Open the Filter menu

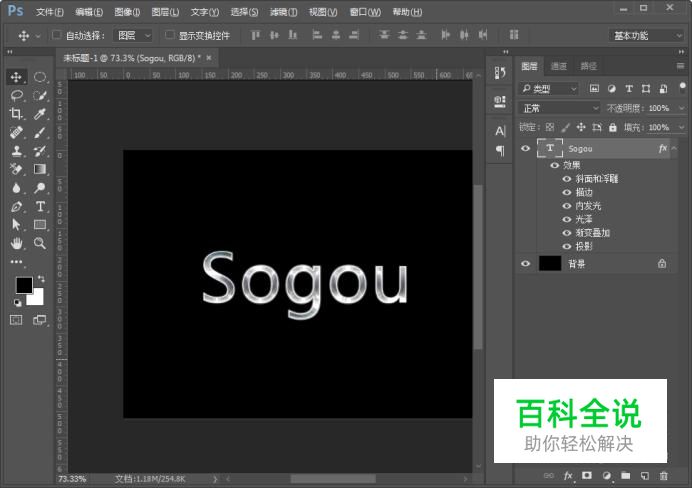point(283,12)
